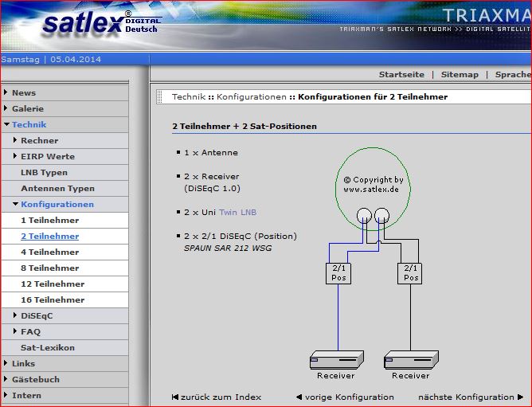Click the right Receiver device image

pos(411,360)
